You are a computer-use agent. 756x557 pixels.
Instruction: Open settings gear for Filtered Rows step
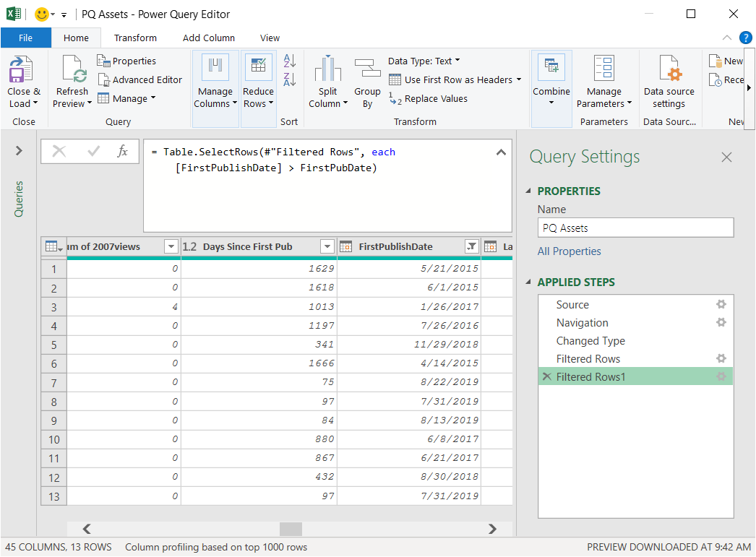(x=721, y=358)
